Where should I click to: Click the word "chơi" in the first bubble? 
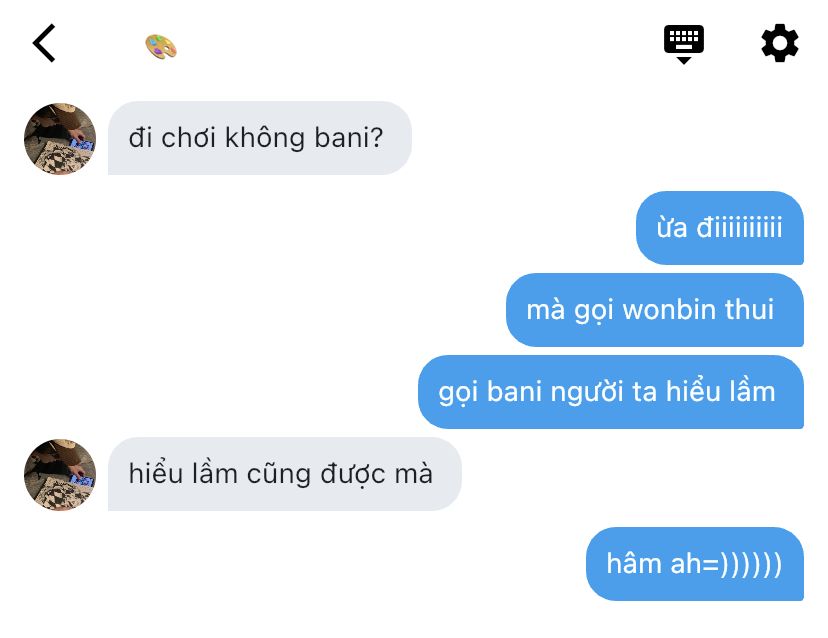(x=189, y=138)
